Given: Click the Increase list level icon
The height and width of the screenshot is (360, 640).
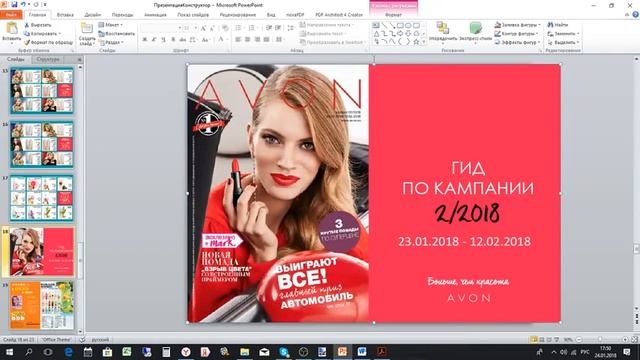Looking at the screenshot, I should [278, 28].
